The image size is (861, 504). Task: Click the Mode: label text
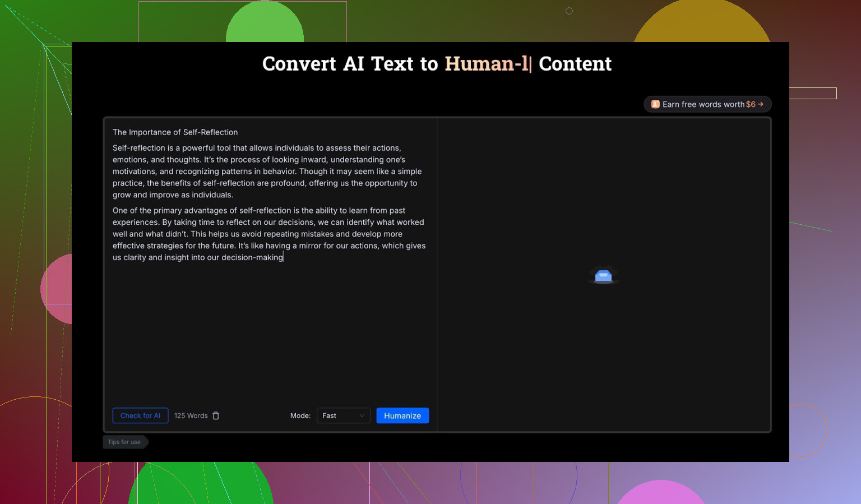tap(300, 415)
